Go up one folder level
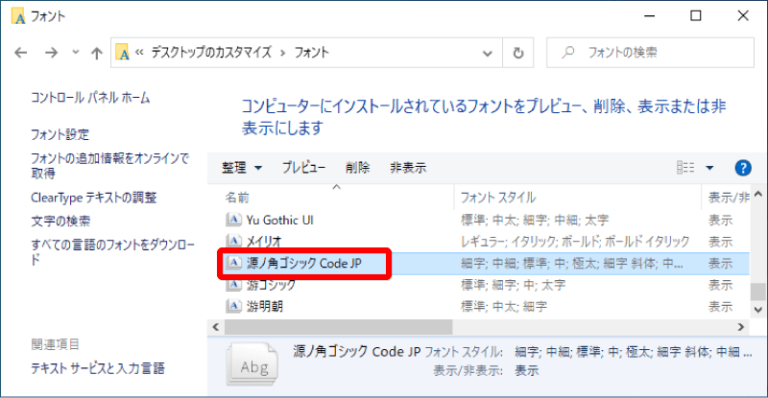This screenshot has width=768, height=398. coord(96,53)
